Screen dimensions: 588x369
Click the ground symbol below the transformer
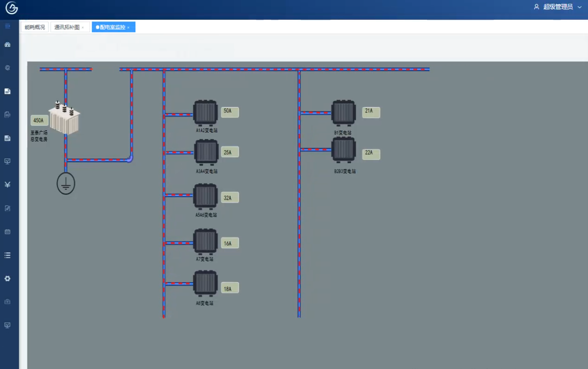[x=66, y=184]
